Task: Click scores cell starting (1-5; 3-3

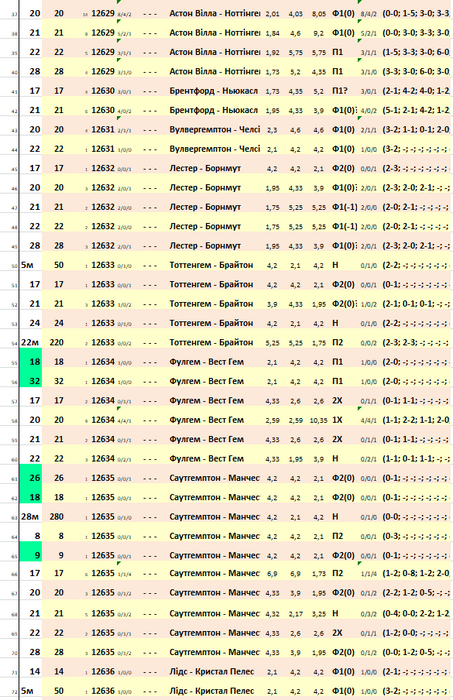Action: [416, 52]
